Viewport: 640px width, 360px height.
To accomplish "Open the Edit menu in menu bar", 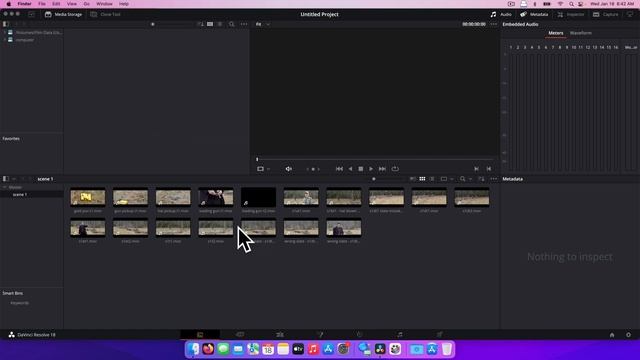I will tap(56, 4).
